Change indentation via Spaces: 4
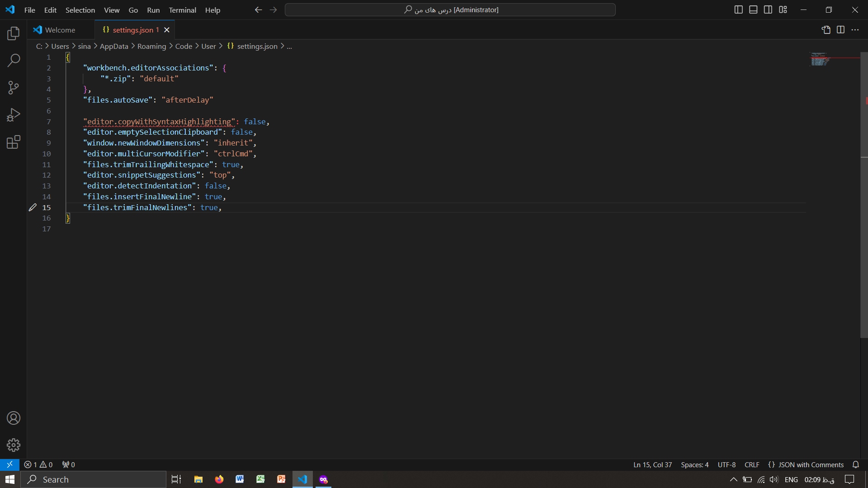The width and height of the screenshot is (868, 488). tap(694, 465)
